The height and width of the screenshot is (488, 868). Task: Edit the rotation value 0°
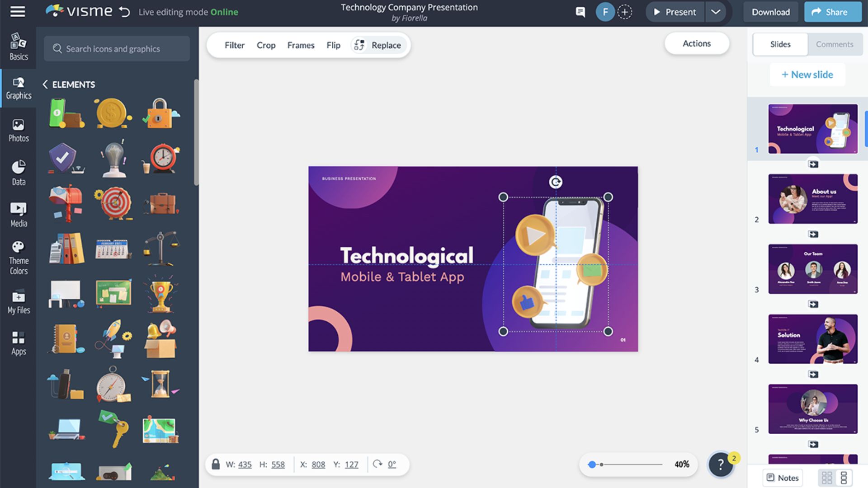click(392, 465)
